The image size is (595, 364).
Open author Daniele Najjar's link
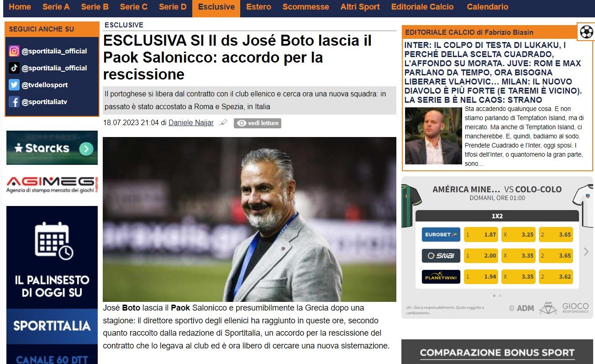[191, 122]
